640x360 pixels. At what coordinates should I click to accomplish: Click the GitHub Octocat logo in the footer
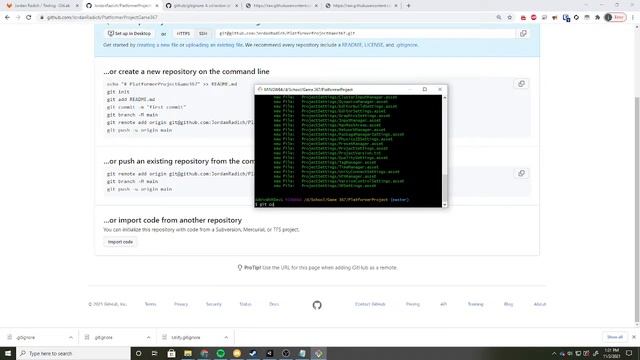click(317, 305)
